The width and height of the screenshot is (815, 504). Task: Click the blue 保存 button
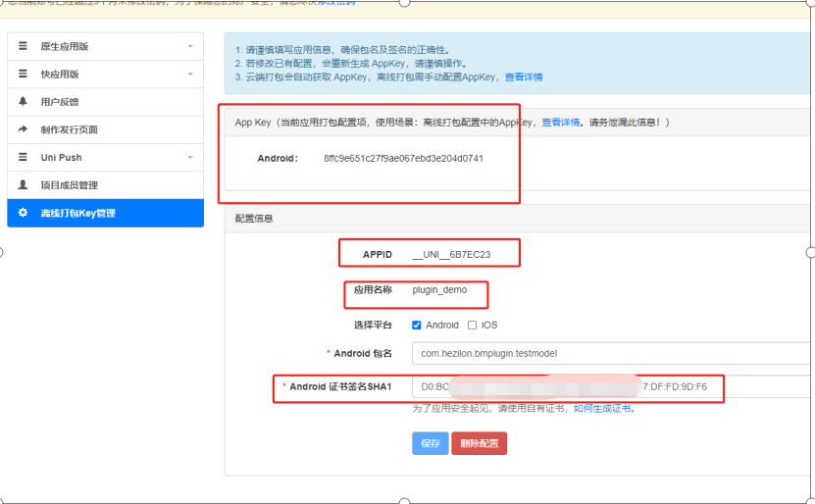pyautogui.click(x=431, y=443)
